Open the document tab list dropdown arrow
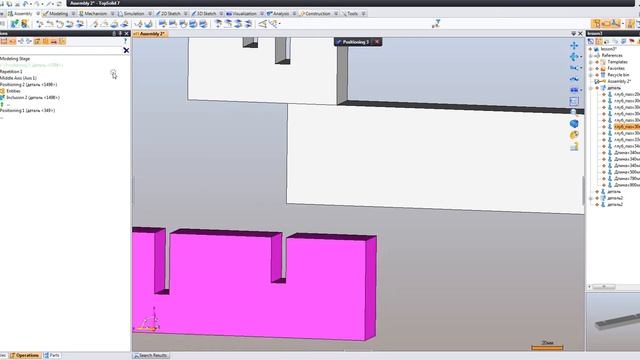 pos(573,33)
